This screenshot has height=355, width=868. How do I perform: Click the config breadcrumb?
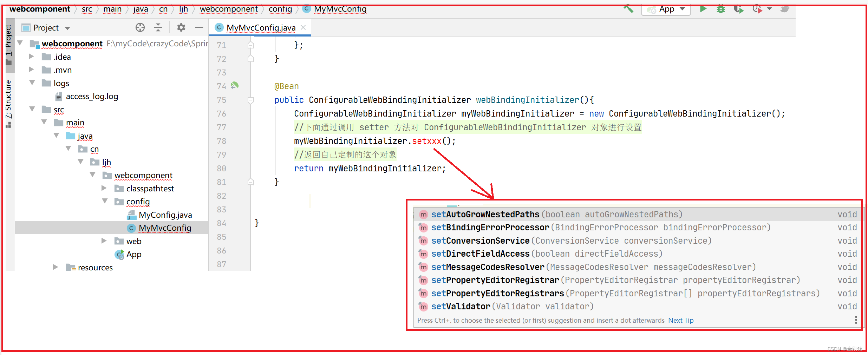pos(280,9)
